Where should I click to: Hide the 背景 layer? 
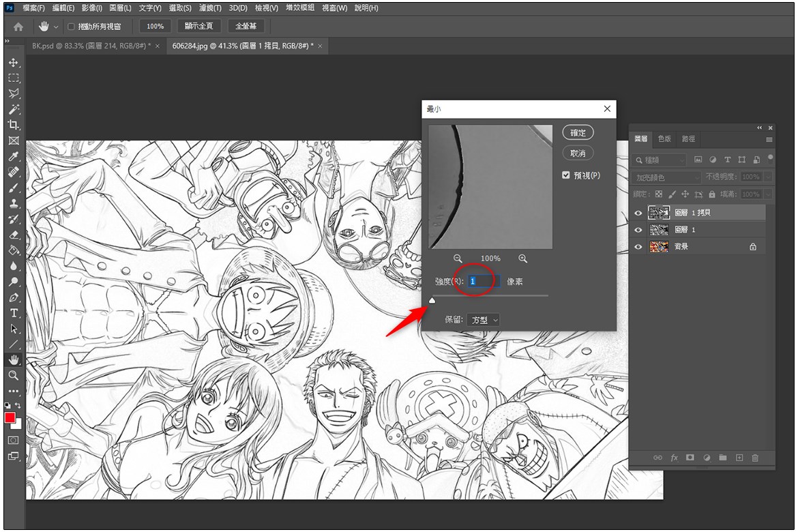(638, 247)
